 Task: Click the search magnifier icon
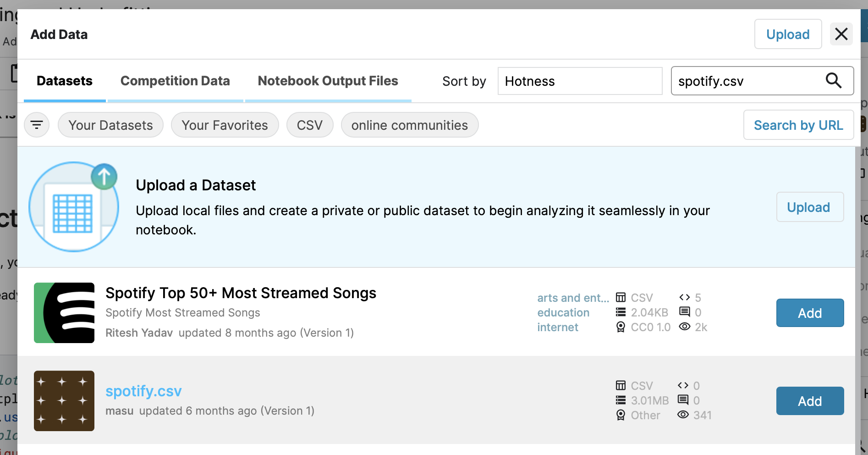point(833,81)
